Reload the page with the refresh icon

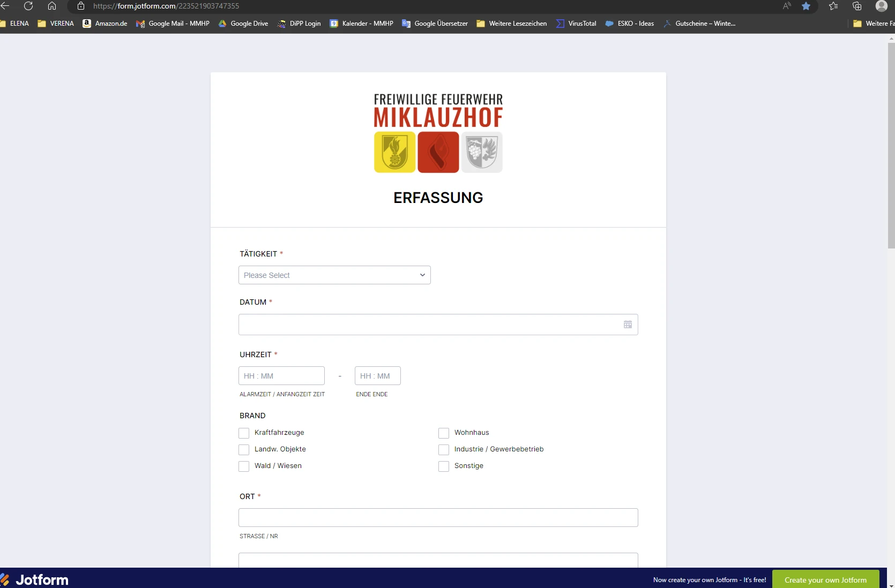pyautogui.click(x=28, y=6)
